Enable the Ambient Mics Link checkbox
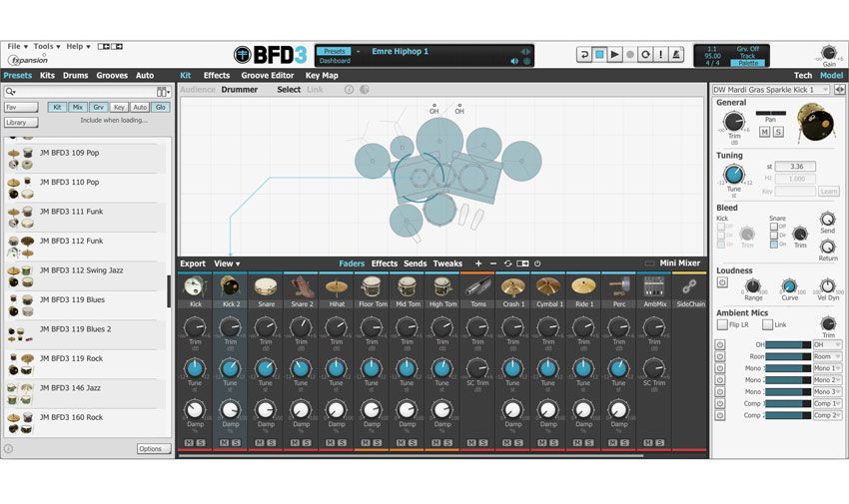 click(767, 324)
